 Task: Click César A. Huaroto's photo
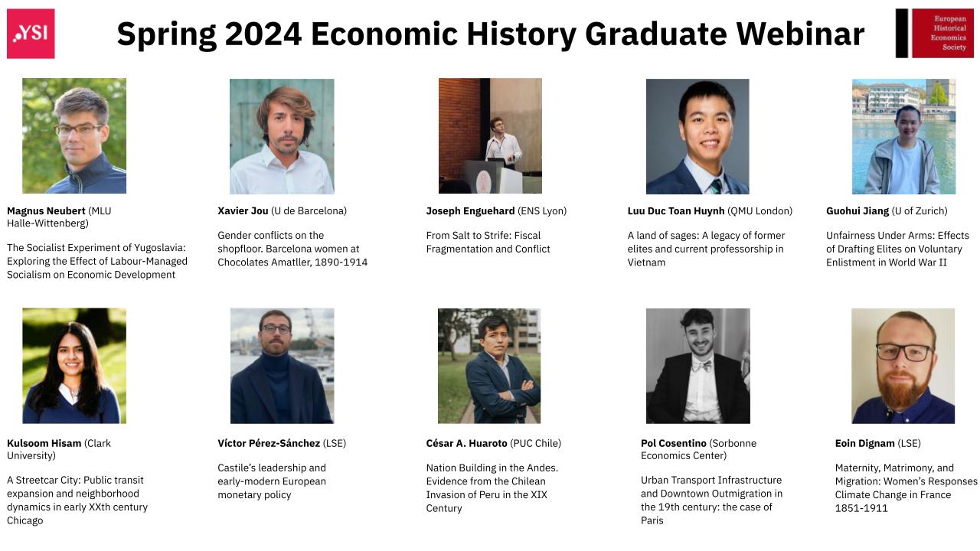[489, 366]
